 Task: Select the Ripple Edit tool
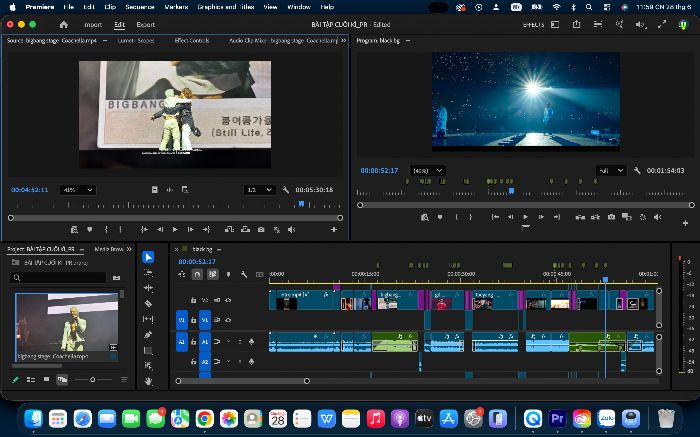pos(148,288)
